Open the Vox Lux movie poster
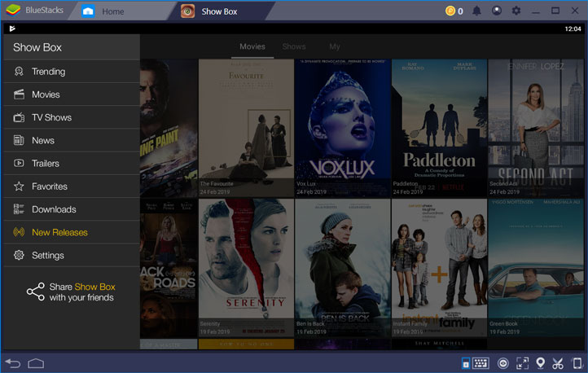This screenshot has height=373, width=588. pyautogui.click(x=342, y=128)
